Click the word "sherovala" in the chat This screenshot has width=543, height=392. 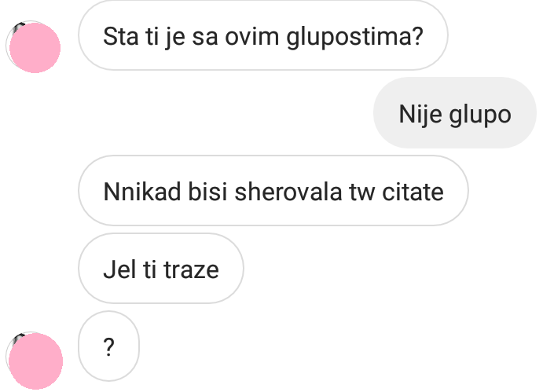[288, 192]
